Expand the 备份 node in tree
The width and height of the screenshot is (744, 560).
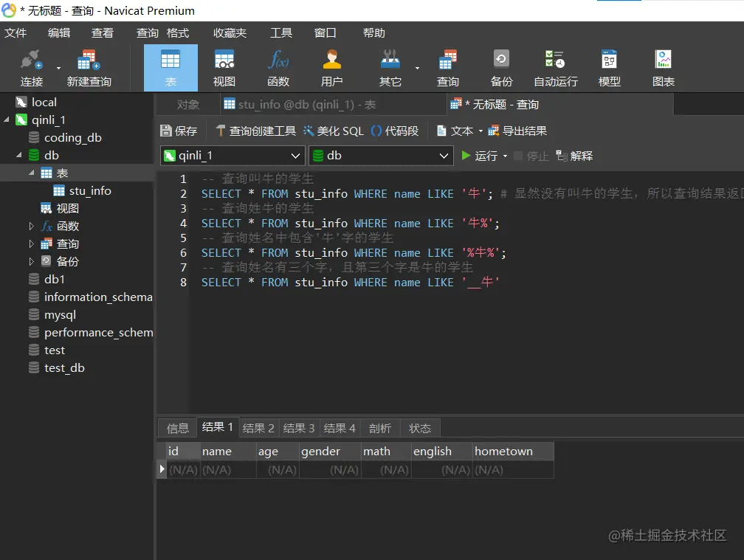[x=31, y=261]
